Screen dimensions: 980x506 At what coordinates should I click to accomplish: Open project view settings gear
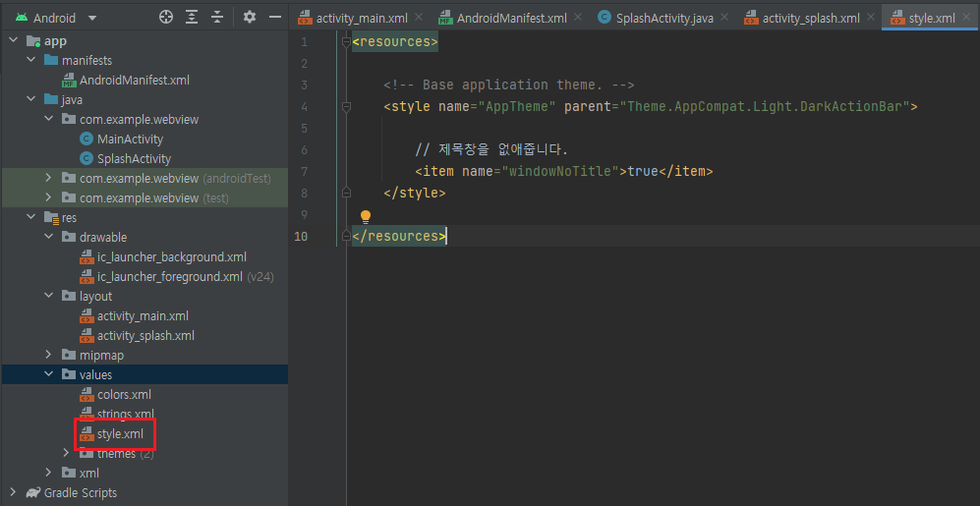[250, 18]
